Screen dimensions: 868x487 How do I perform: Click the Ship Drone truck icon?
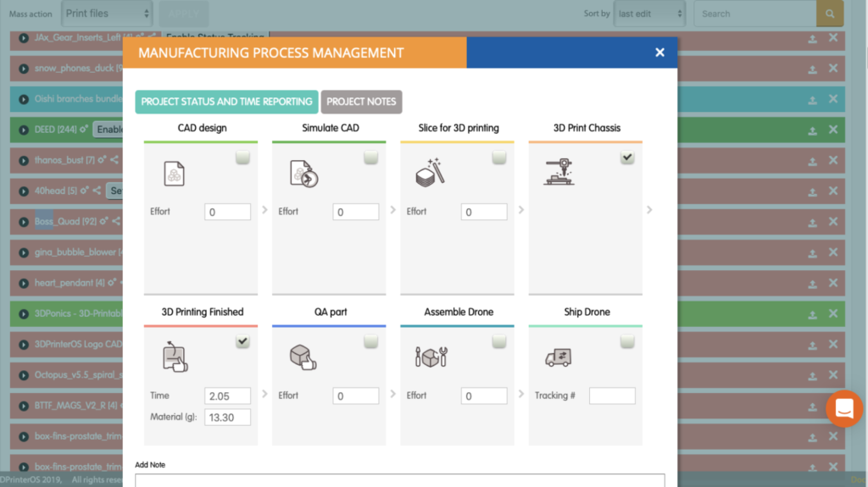point(558,357)
